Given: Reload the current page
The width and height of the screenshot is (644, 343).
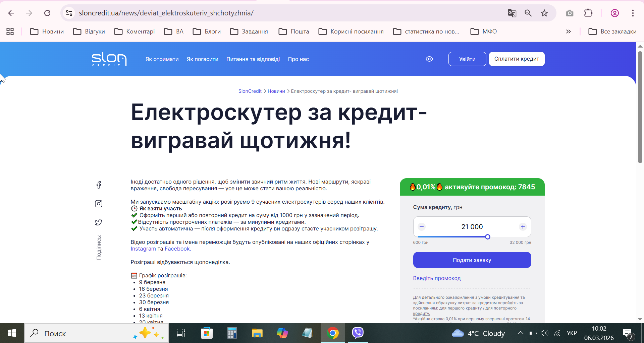Looking at the screenshot, I should pos(47,13).
